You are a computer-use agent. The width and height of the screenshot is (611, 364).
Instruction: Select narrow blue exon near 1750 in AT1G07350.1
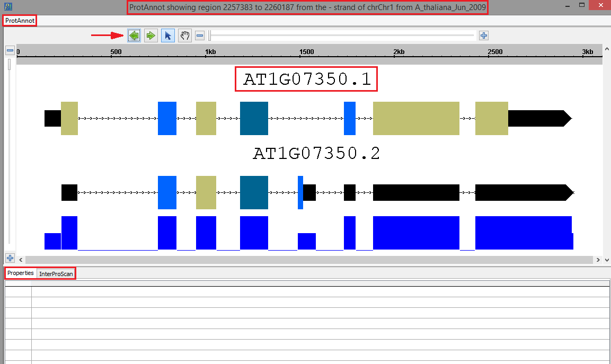pyautogui.click(x=350, y=119)
